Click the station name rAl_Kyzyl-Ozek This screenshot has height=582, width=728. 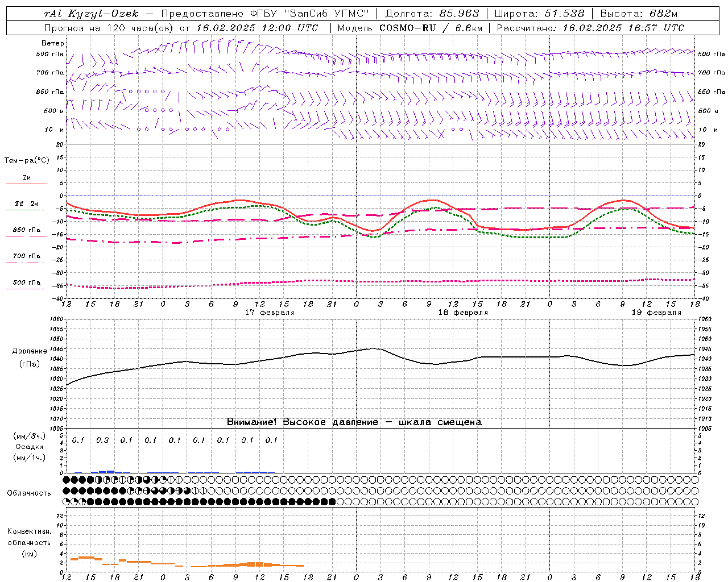click(x=91, y=14)
